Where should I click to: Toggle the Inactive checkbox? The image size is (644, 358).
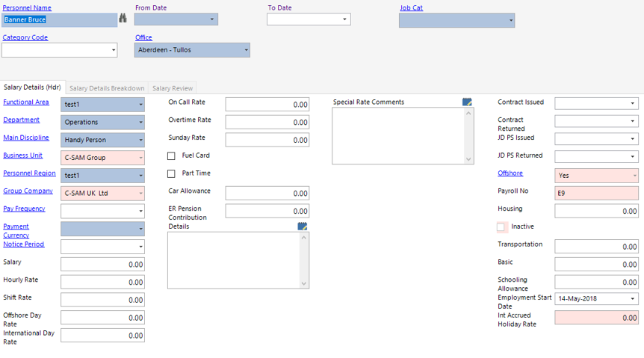coord(501,227)
